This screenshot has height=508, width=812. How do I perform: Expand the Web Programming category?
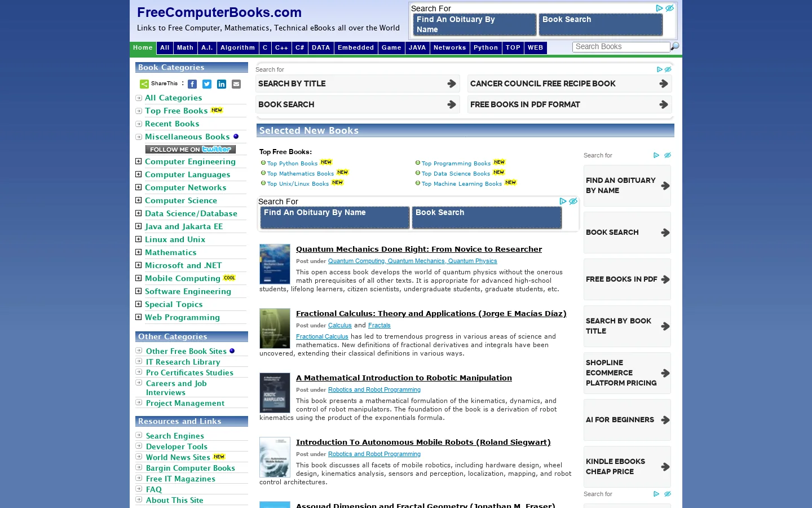click(x=138, y=317)
